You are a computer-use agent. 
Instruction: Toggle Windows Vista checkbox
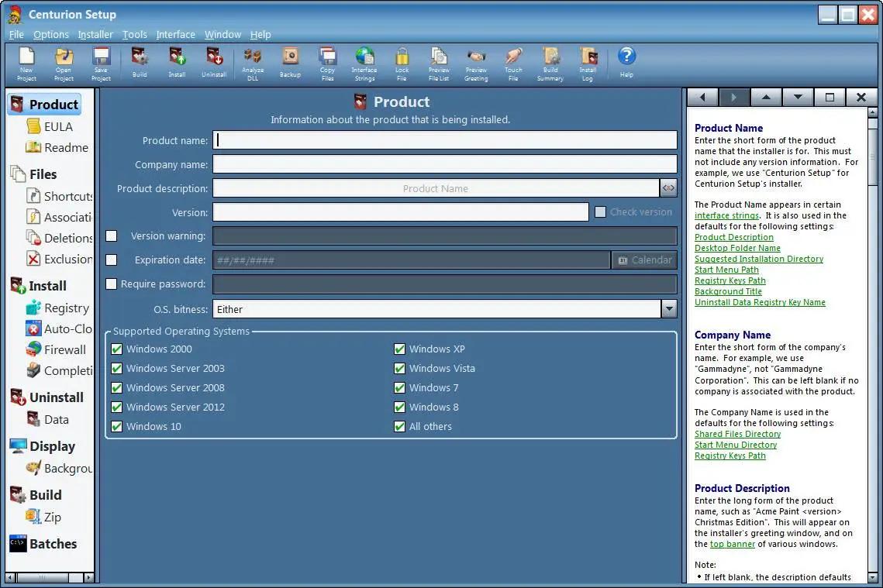tap(399, 369)
